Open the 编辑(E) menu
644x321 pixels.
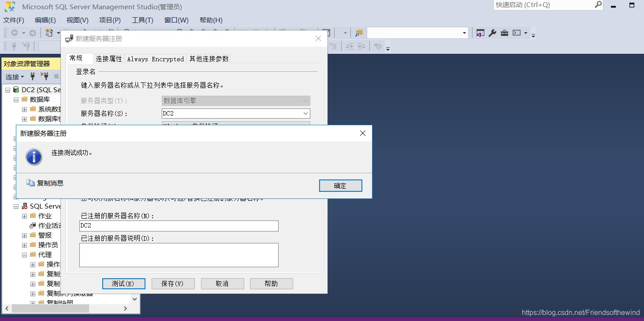click(45, 20)
